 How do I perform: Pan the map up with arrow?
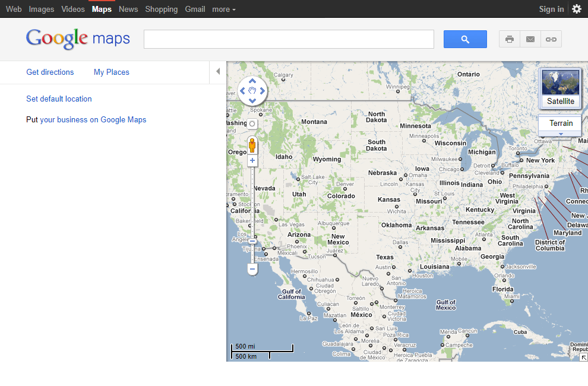coord(252,81)
